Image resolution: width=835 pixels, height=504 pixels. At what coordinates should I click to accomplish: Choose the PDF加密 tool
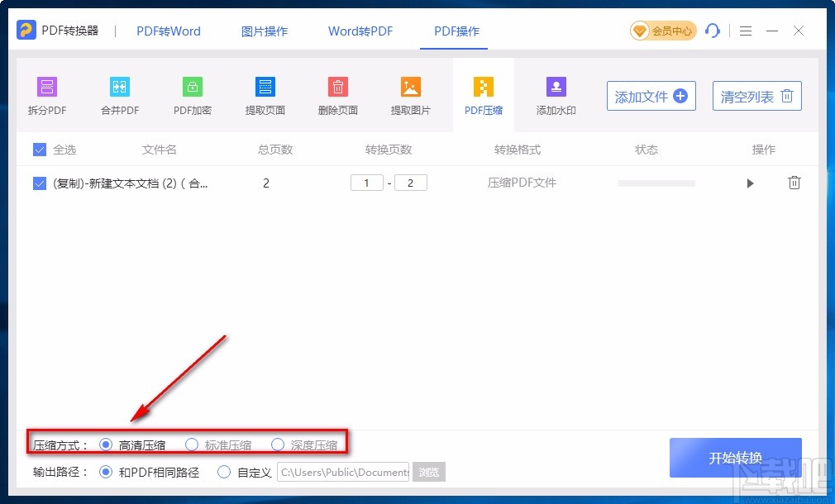click(192, 94)
